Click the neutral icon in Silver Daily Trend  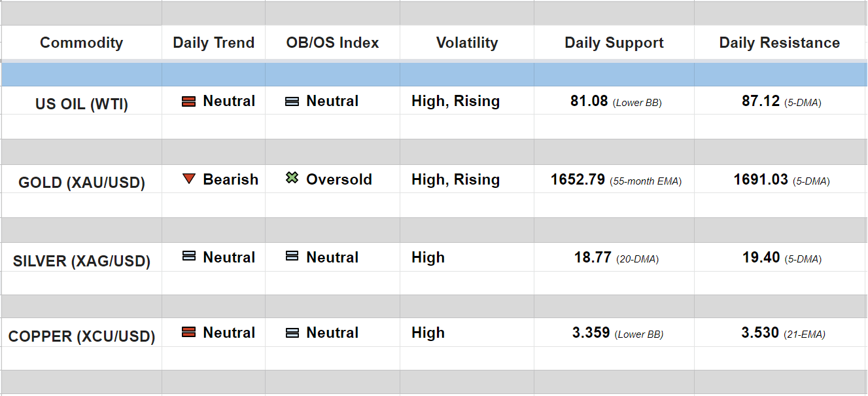189,257
